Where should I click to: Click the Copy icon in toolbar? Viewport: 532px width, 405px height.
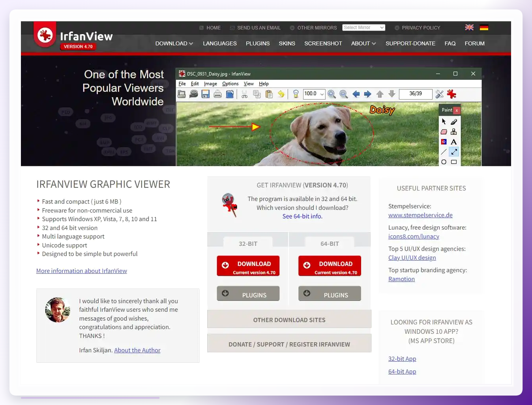pos(257,94)
